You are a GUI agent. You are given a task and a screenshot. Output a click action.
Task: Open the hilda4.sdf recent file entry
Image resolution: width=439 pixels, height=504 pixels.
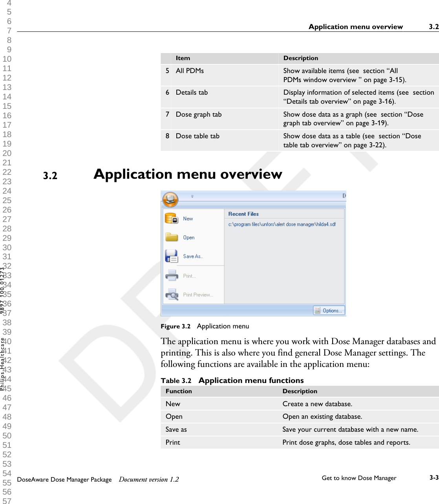(282, 224)
